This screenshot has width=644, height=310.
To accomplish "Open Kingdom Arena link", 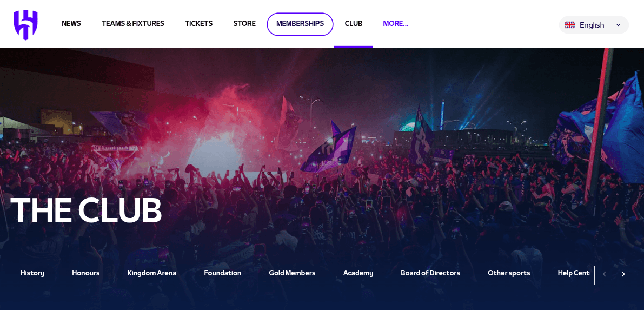I will coord(152,273).
